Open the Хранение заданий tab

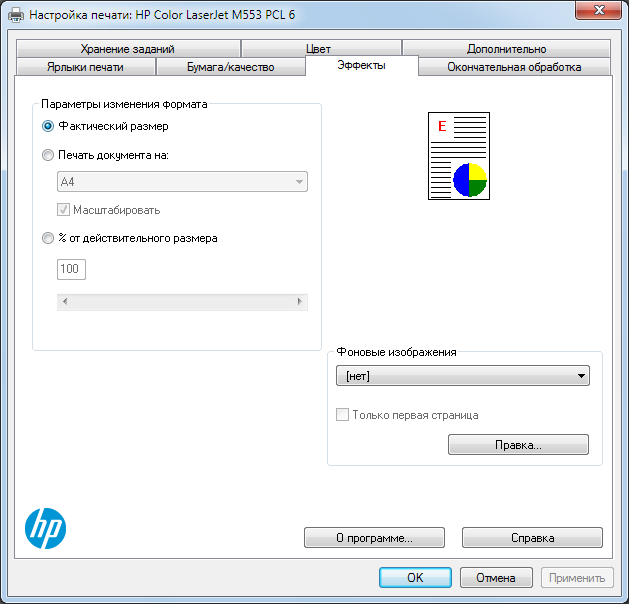point(127,49)
